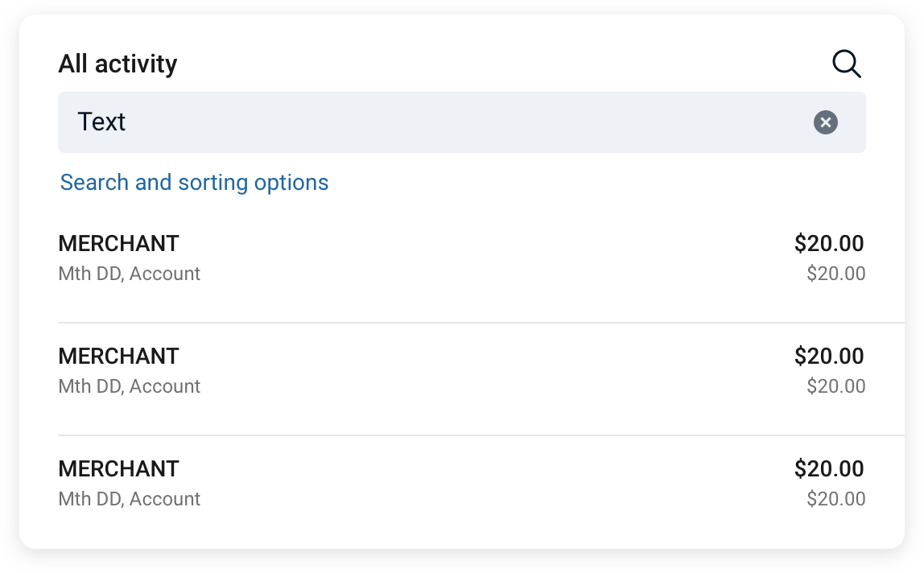The image size is (924, 573).
Task: Click the All activity heading
Action: [118, 64]
